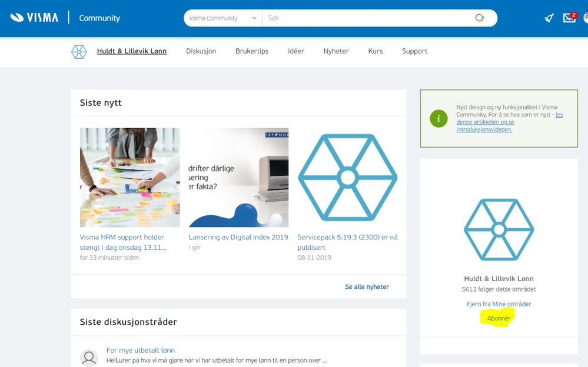This screenshot has width=588, height=367.
Task: Click the 08-11-2019 date text
Action: [314, 258]
